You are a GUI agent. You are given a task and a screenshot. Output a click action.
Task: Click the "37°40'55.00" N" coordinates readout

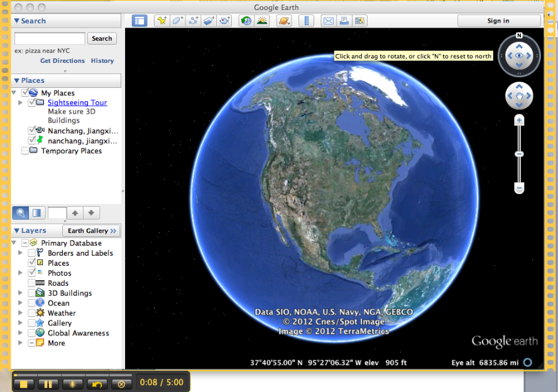(276, 363)
